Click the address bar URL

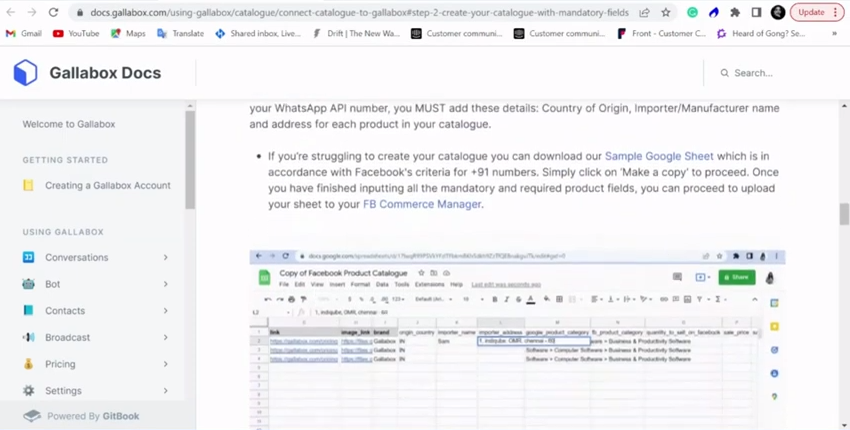point(359,12)
